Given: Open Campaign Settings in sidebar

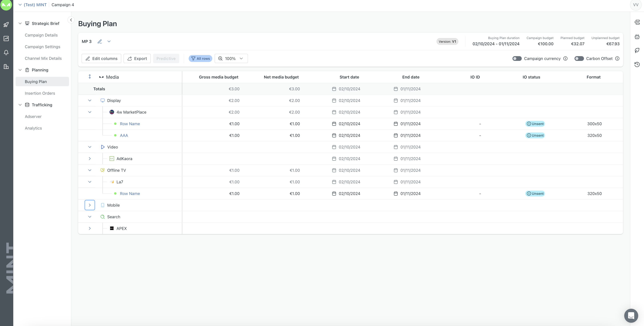Looking at the screenshot, I should click(42, 47).
